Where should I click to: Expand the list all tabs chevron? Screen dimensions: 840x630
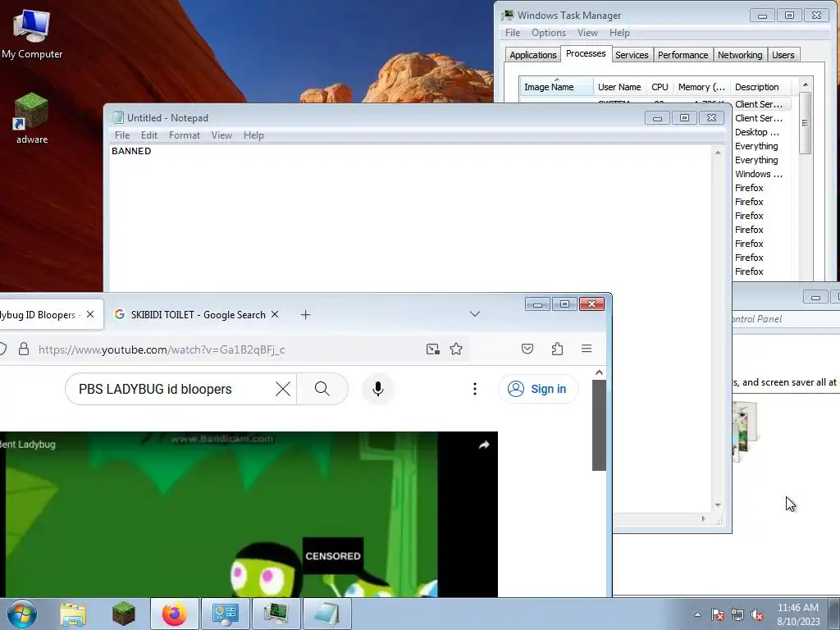475,314
